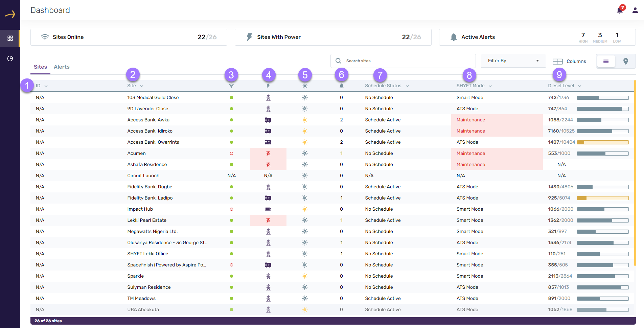Open the notifications bell with 7 badge

point(620,10)
